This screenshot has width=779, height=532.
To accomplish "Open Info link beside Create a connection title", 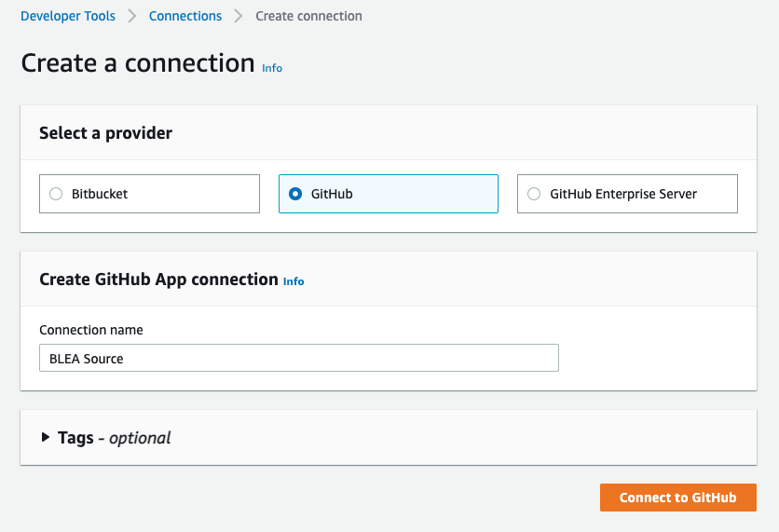I will (272, 68).
